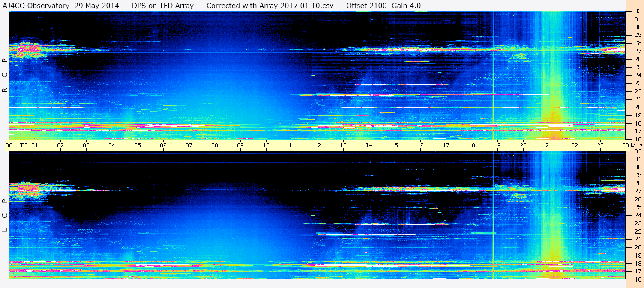This screenshot has width=644, height=288.
Task: Click the 25 MHz label on the RCP scale
Action: [x=637, y=67]
